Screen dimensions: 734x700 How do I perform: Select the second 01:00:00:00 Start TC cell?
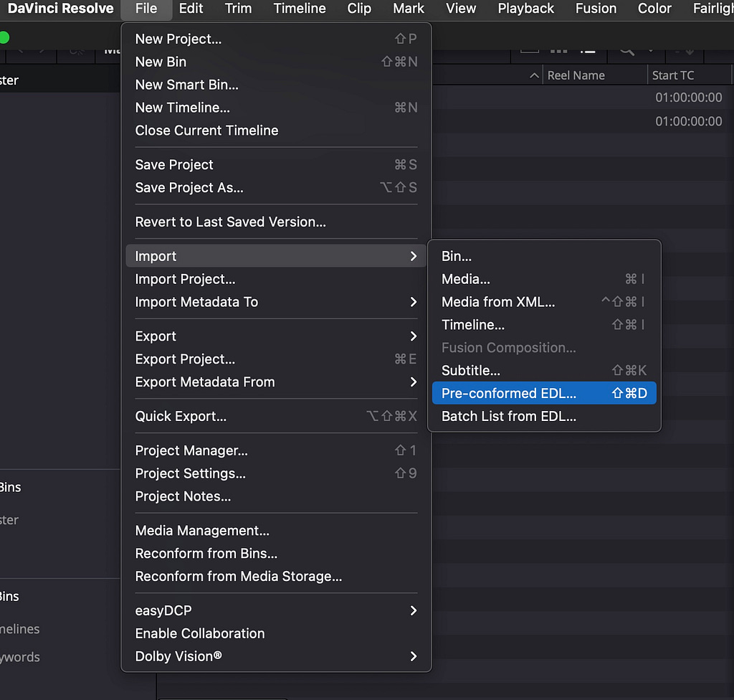pyautogui.click(x=689, y=122)
